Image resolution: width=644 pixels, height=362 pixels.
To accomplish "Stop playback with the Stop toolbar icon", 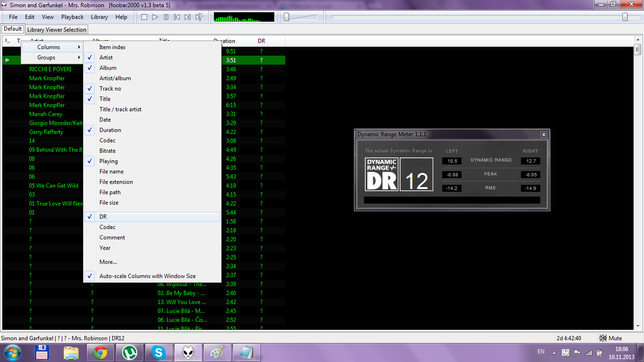I will pyautogui.click(x=144, y=17).
